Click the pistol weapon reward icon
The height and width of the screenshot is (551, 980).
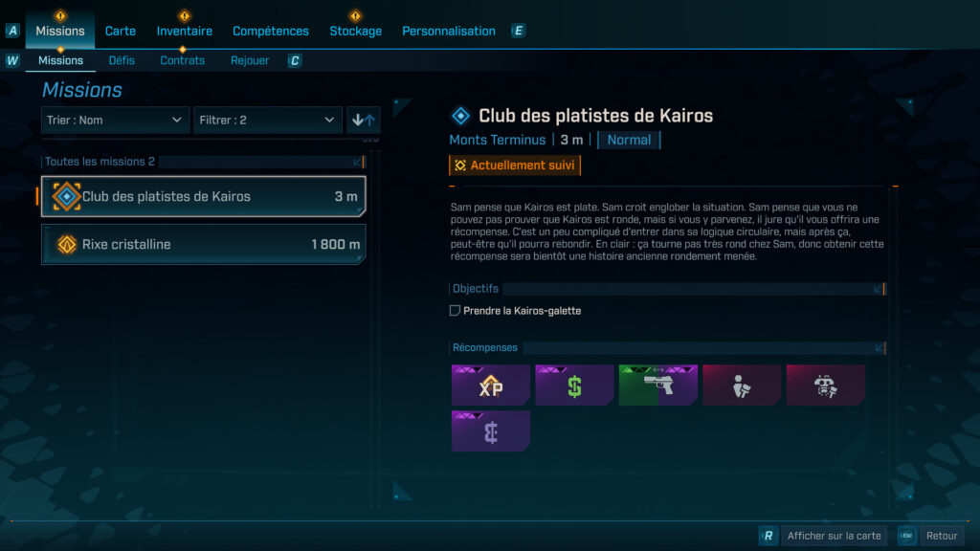(x=657, y=386)
